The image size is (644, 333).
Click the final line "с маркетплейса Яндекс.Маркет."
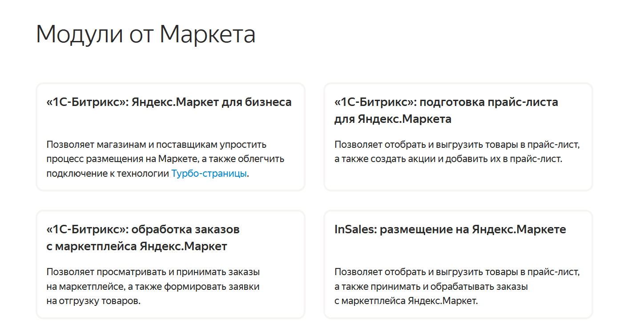coord(406,301)
